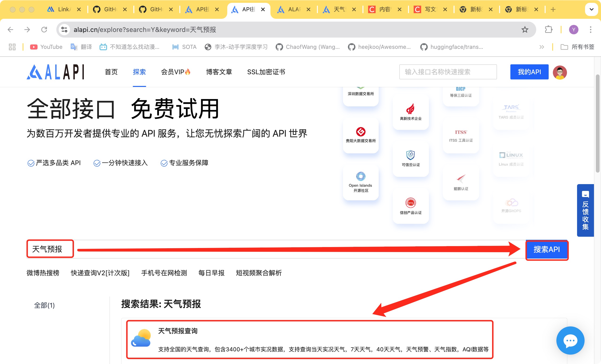The height and width of the screenshot is (364, 601).
Task: Open the 反馈收集 feedback side panel
Action: 585,210
